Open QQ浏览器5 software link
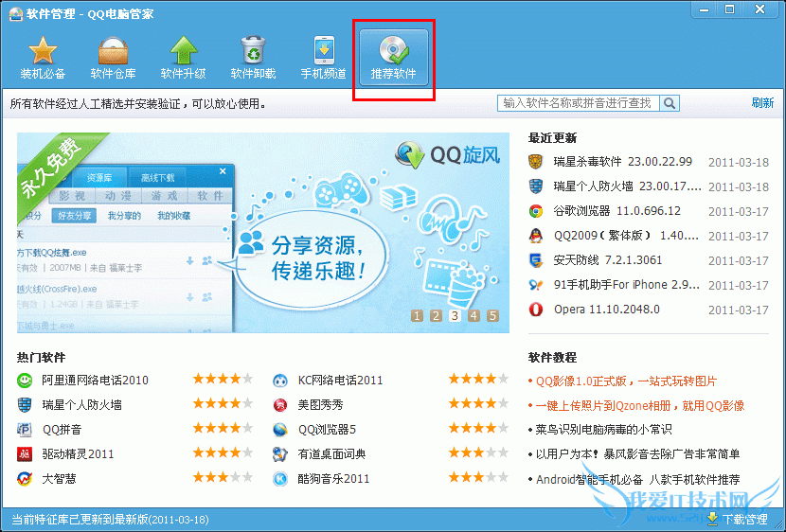 (x=327, y=430)
